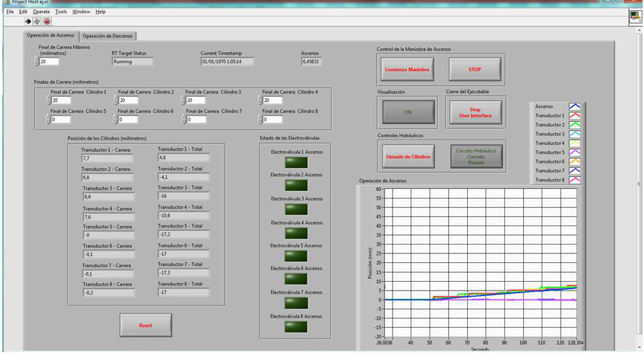Switch to Operación de Descenso tab
The width and height of the screenshot is (644, 359).
108,36
